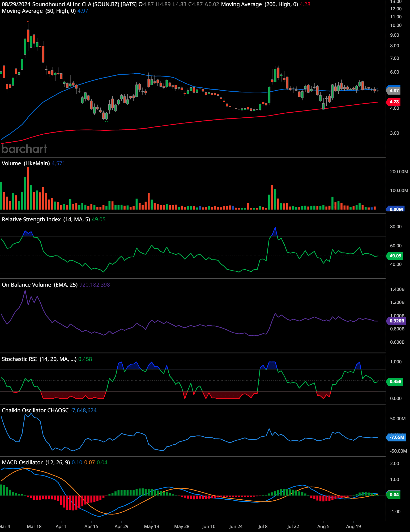Screen dimensions: 410x532
Task: Click the Relative Strength Index (14, MA, 5) label
Action: click(46, 219)
